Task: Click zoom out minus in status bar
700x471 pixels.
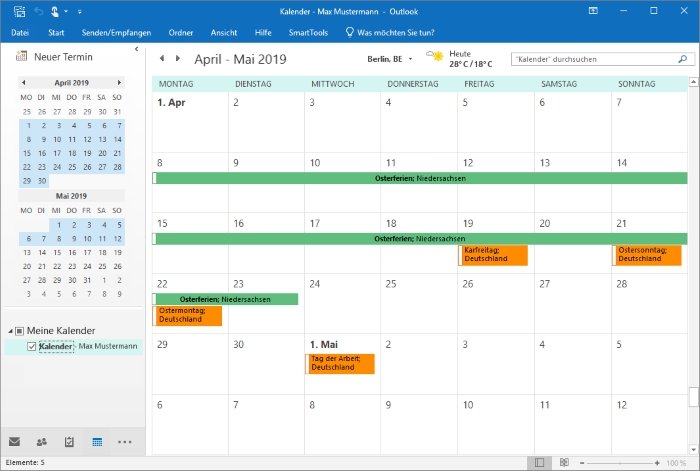Action: [x=582, y=463]
